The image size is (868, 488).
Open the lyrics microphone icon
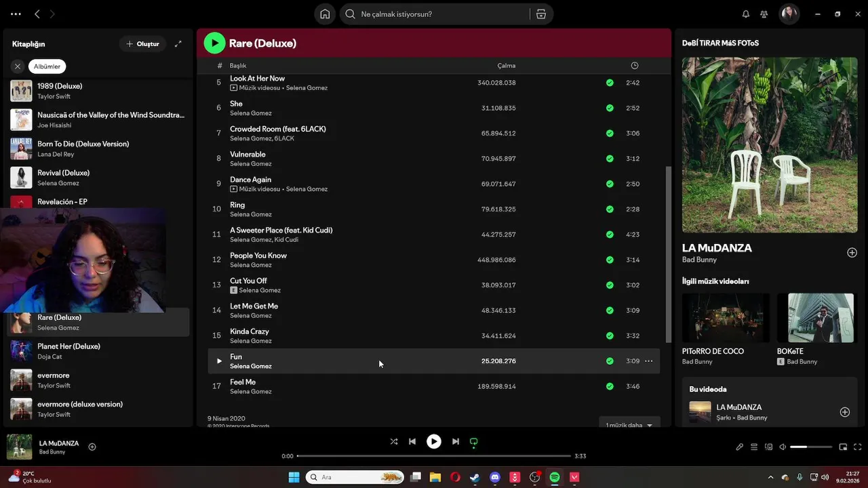[x=740, y=447]
